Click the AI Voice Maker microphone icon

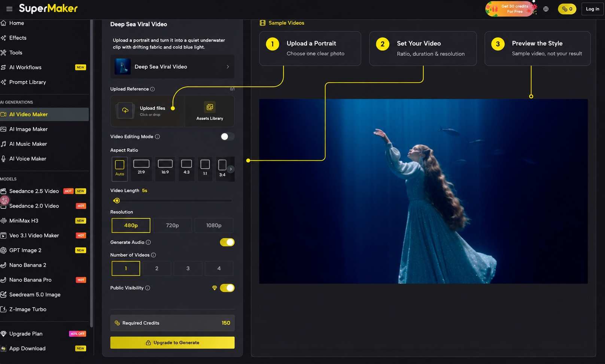(3, 159)
